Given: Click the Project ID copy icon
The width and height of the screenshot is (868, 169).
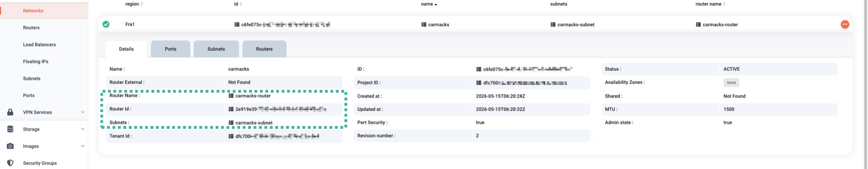Looking at the screenshot, I should [x=479, y=83].
